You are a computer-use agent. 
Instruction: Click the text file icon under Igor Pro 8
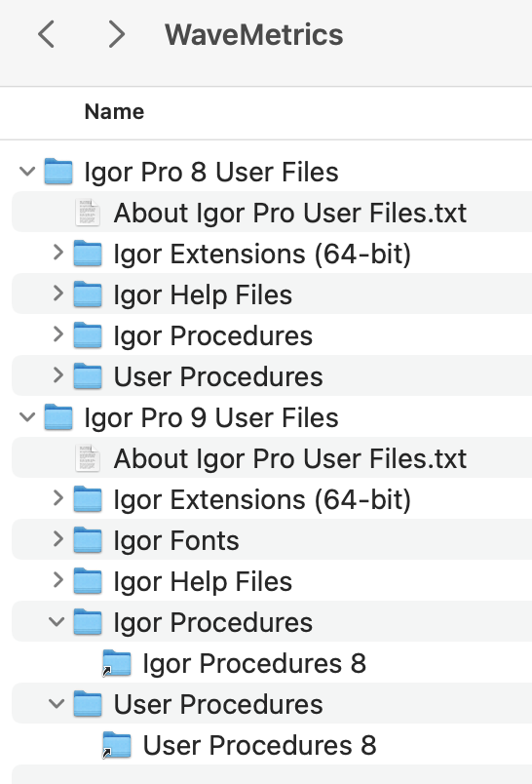pyautogui.click(x=88, y=213)
